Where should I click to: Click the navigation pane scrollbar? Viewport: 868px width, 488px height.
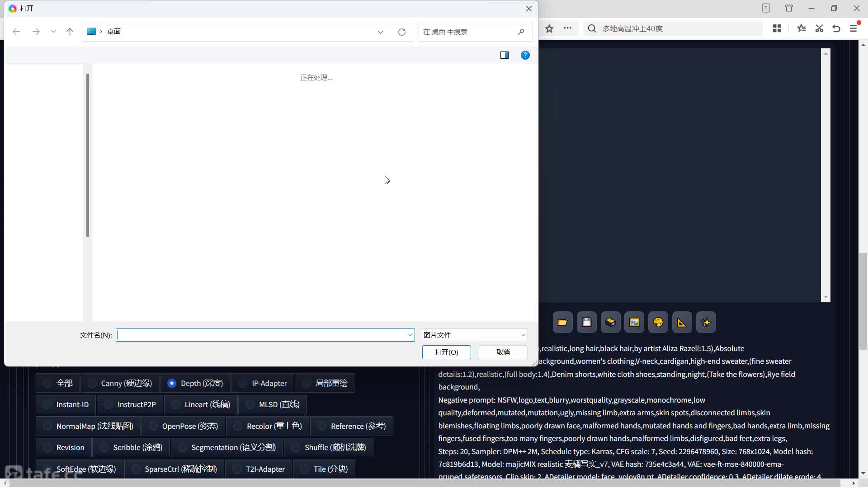click(88, 155)
